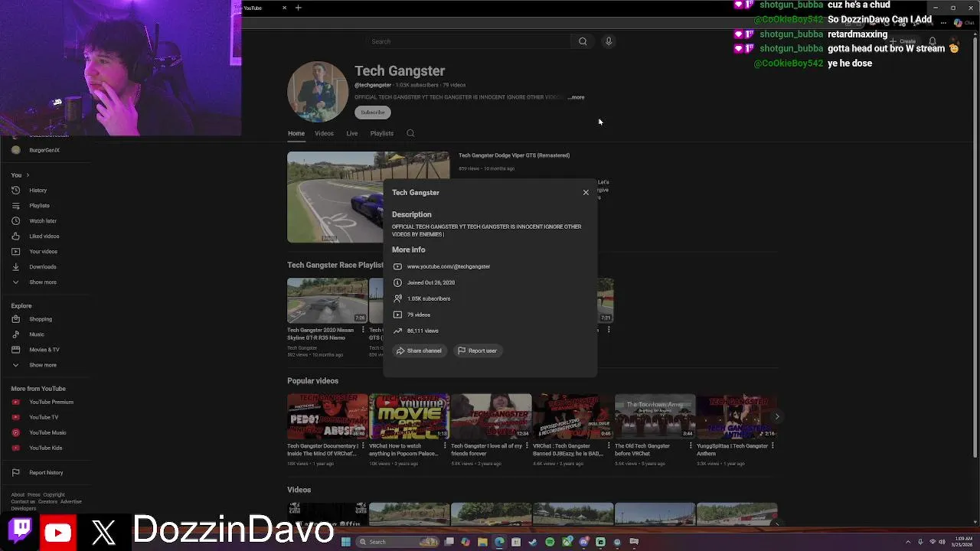Click the voice search microphone icon

pos(609,41)
